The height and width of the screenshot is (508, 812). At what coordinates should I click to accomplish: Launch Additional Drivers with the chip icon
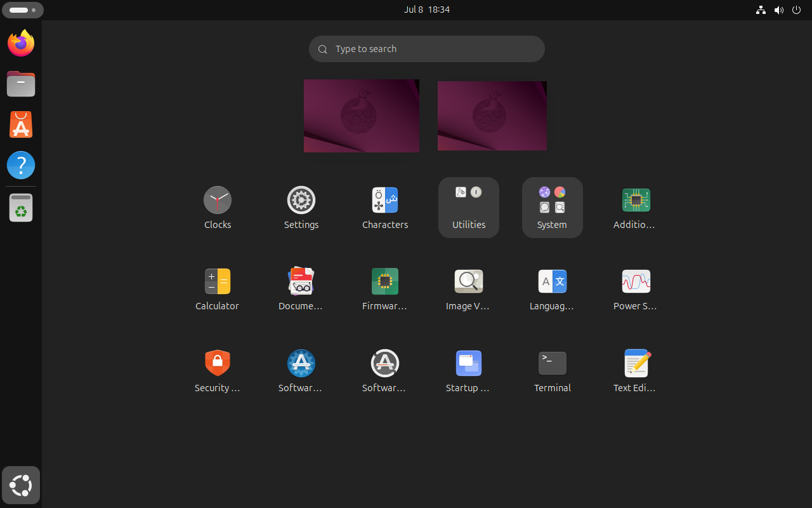click(636, 208)
